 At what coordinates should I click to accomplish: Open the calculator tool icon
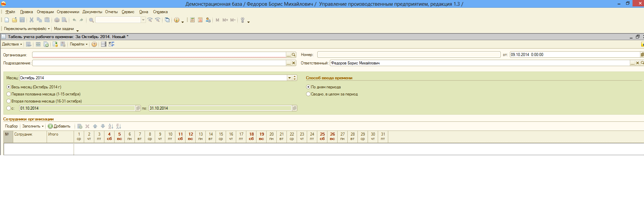pyautogui.click(x=192, y=20)
